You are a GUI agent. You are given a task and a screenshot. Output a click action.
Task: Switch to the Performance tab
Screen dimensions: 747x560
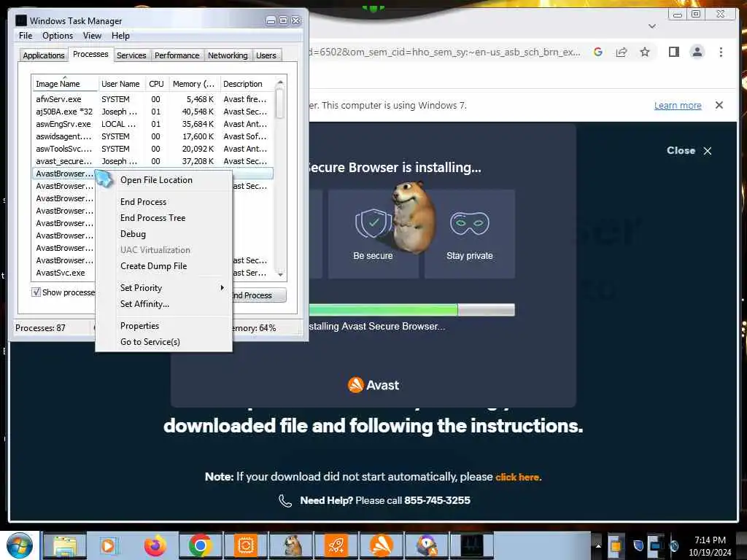(177, 55)
